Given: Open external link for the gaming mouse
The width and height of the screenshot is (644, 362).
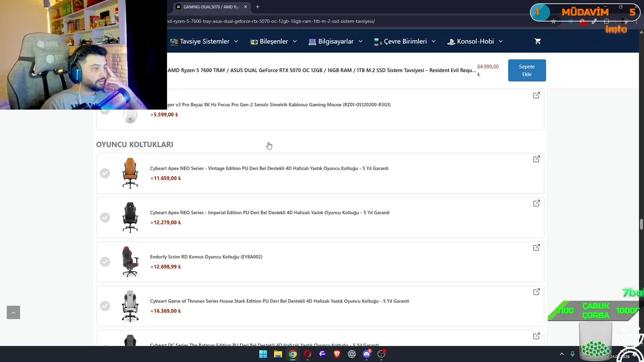Looking at the screenshot, I should coord(536,95).
